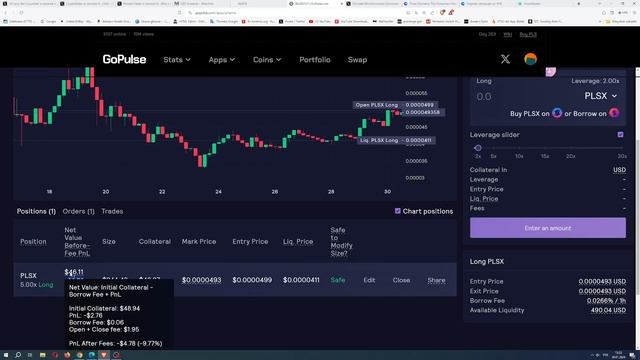Switch to the Positions (1) tab
Image resolution: width=640 pixels, height=360 pixels.
pyautogui.click(x=36, y=211)
